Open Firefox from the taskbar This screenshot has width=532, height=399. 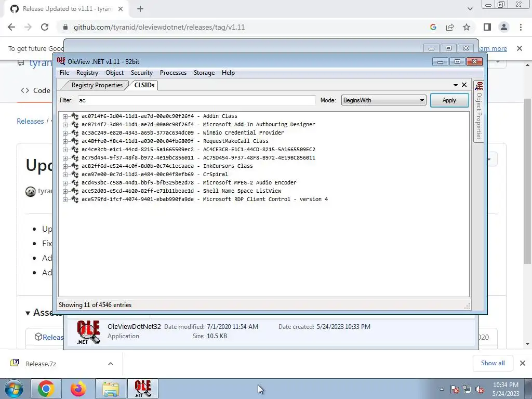(x=78, y=389)
